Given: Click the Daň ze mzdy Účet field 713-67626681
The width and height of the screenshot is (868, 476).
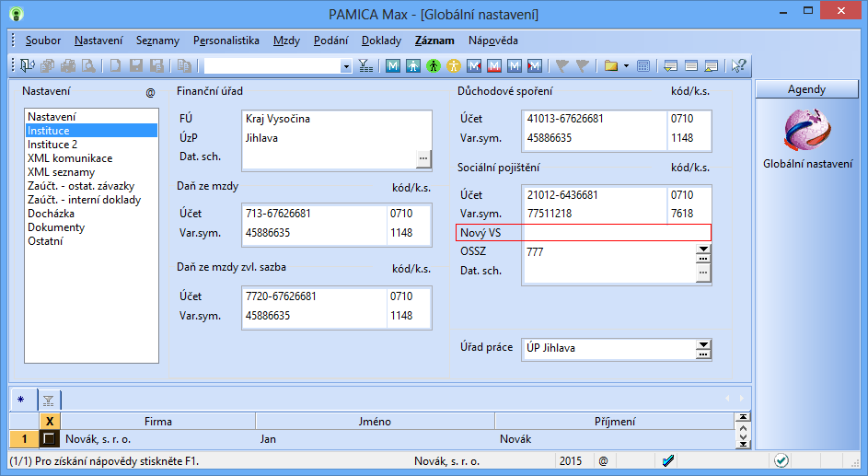Looking at the screenshot, I should [x=314, y=214].
